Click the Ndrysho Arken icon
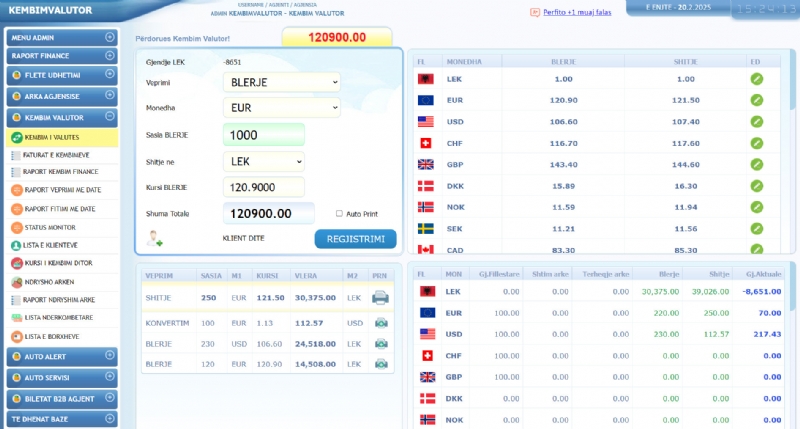This screenshot has width=800, height=429. click(x=17, y=282)
